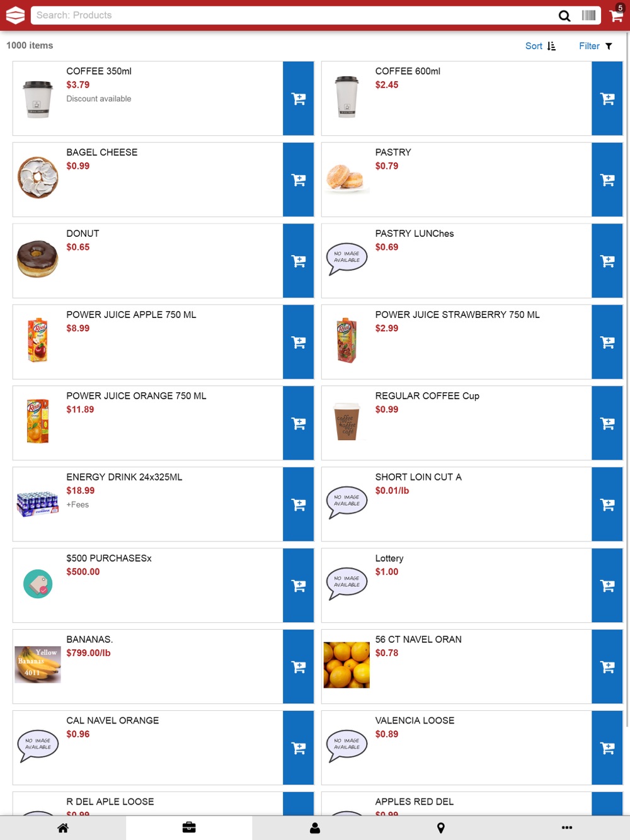This screenshot has width=630, height=840.
Task: Open the user account tab
Action: (x=315, y=828)
